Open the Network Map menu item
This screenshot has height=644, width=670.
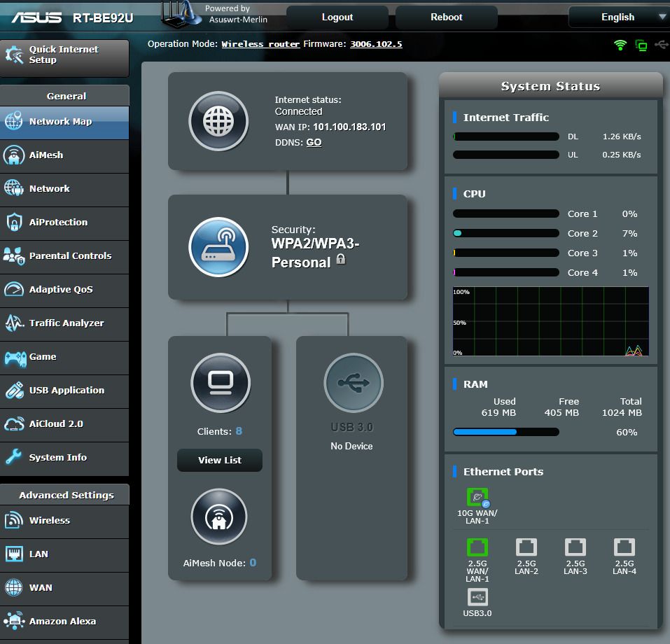(x=64, y=122)
